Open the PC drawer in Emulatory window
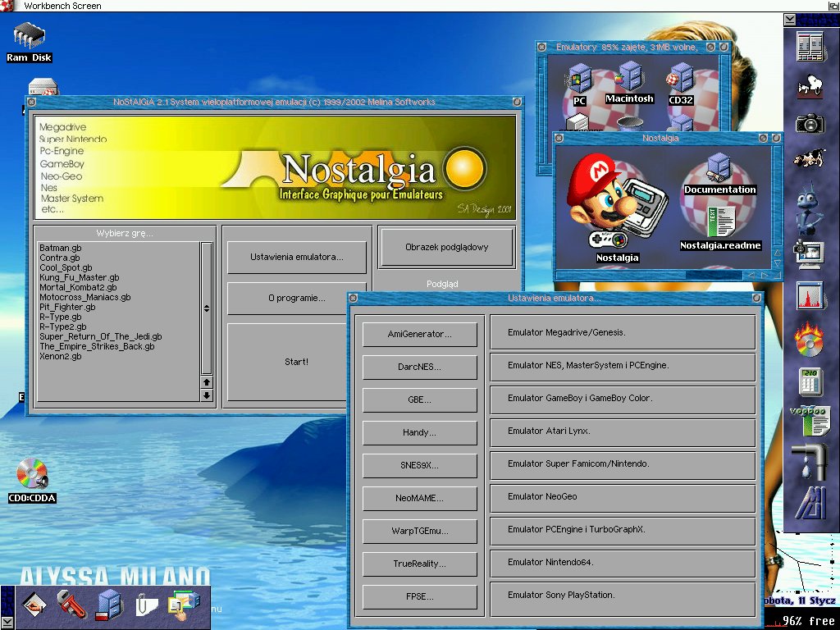 [579, 84]
